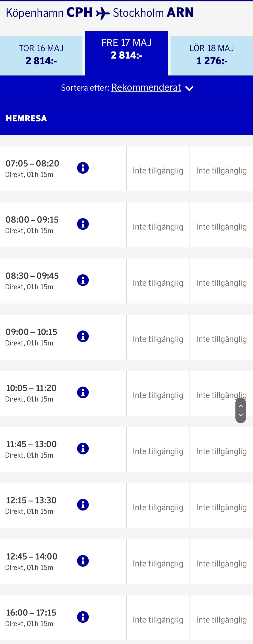Click info icon for 12:45 – 14:00 flight
The image size is (253, 644).
tap(83, 561)
